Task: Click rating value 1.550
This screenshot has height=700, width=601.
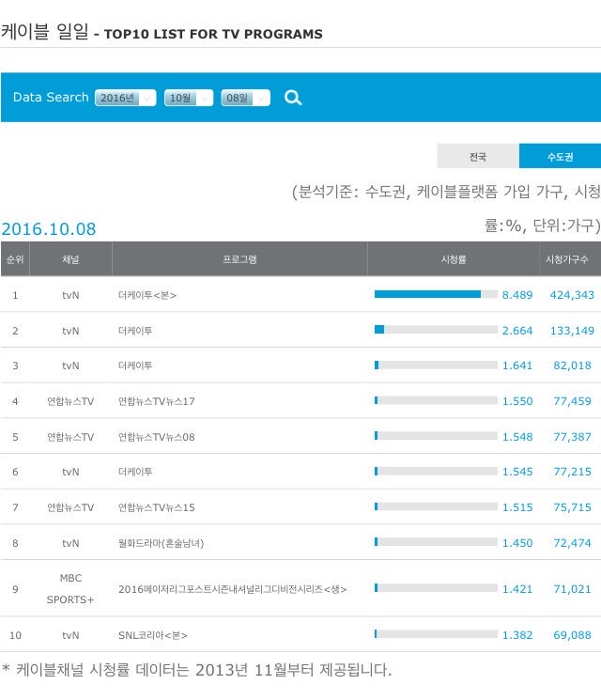Action: [517, 401]
